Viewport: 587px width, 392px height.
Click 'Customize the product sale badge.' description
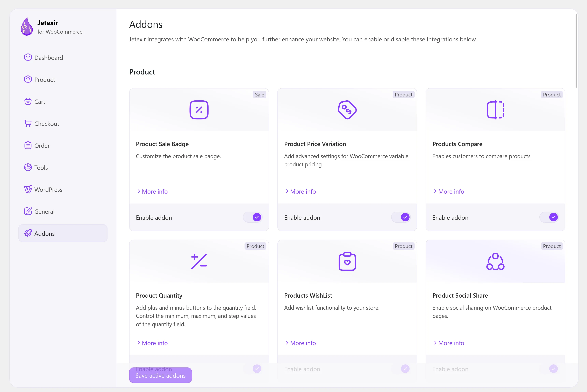[178, 156]
